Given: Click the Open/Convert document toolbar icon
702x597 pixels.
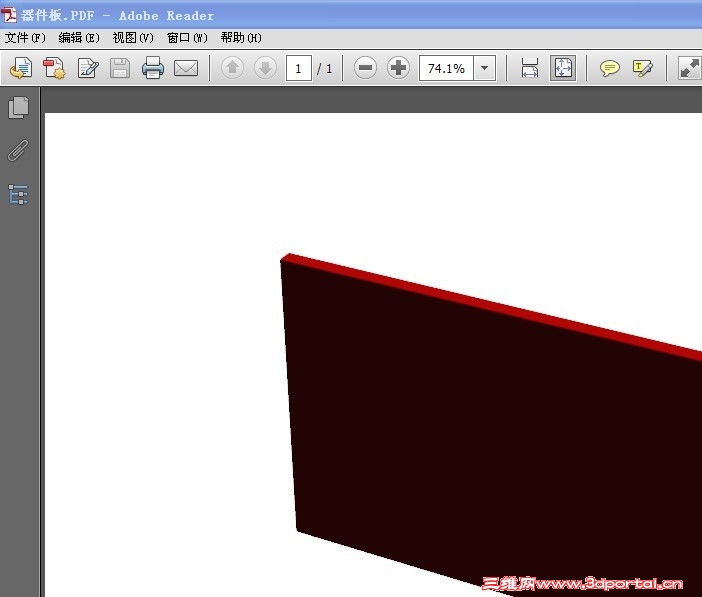Looking at the screenshot, I should [x=21, y=68].
